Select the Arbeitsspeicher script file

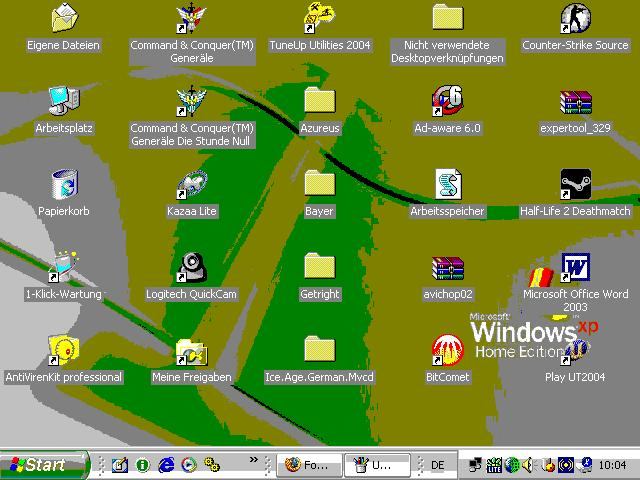[448, 184]
